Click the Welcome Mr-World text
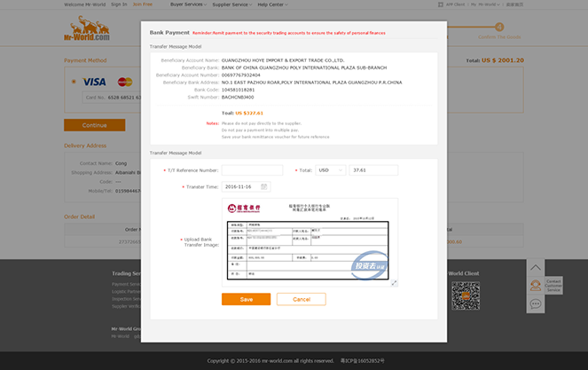Screen dimensions: 588x370 coord(85,4)
